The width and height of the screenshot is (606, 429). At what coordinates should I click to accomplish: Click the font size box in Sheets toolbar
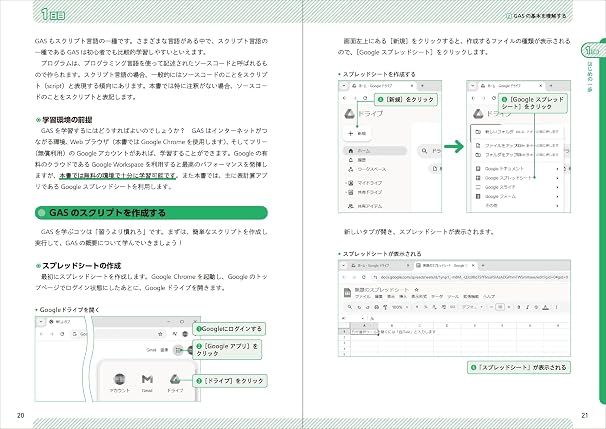coord(500,307)
